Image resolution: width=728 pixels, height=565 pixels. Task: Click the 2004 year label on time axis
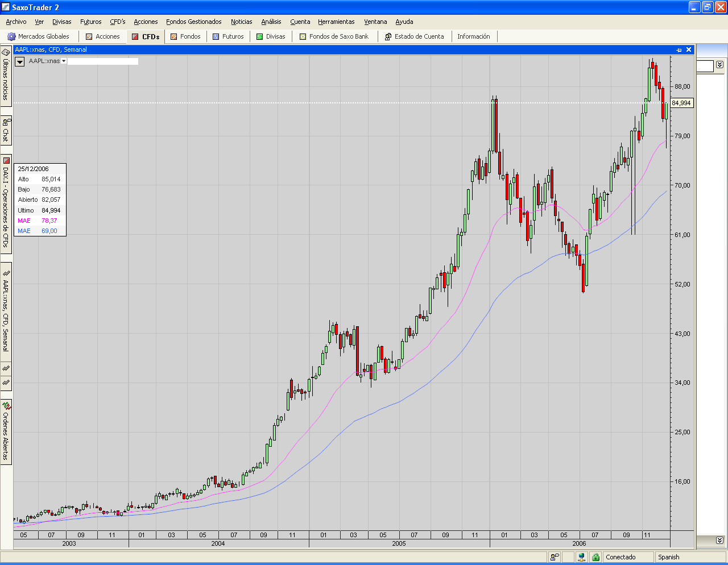(218, 543)
